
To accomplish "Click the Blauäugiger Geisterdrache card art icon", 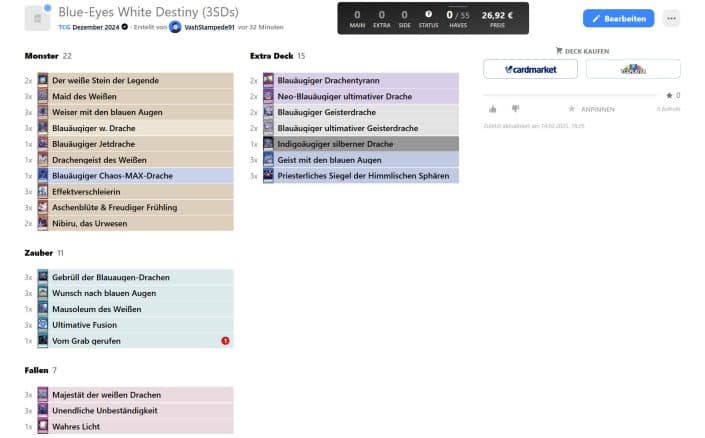I will tap(268, 112).
